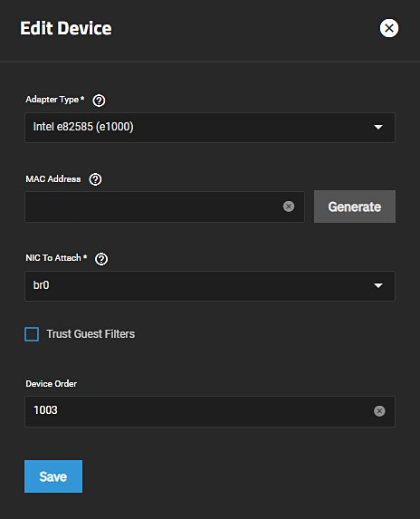Generate a random MAC address
This screenshot has height=519, width=420.
click(355, 207)
